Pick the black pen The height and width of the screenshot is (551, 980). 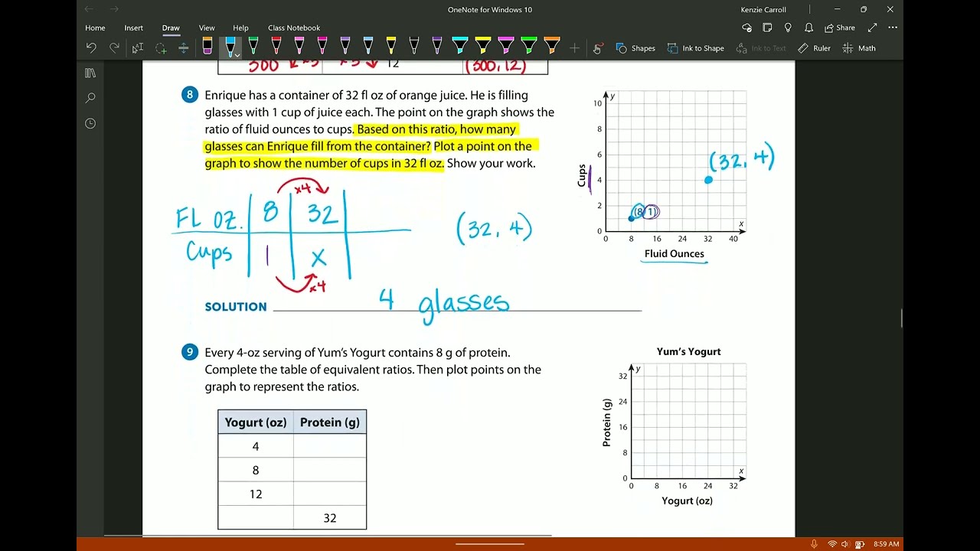414,47
